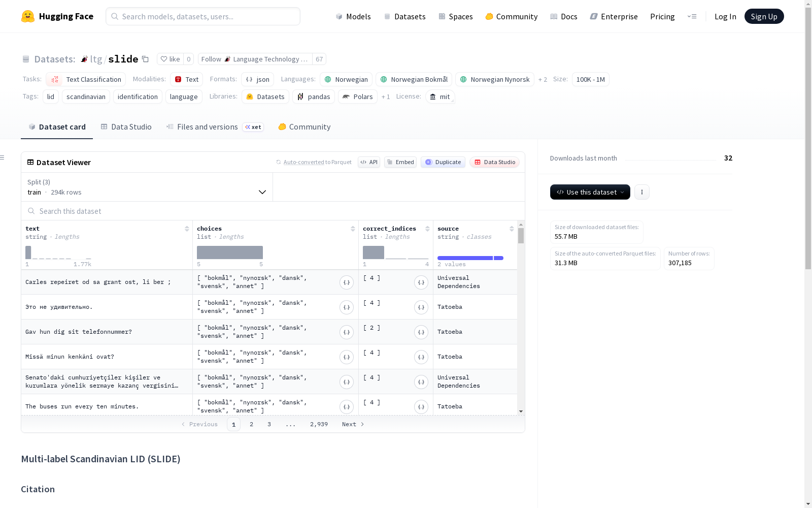Expand JSON for first row correct_indices cell
Viewport: 812px width, 508px height.
click(x=421, y=282)
